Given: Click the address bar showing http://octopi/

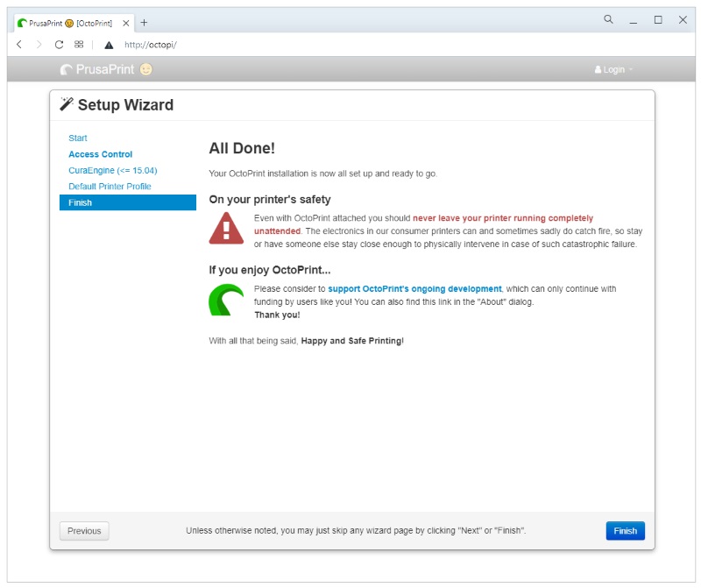Looking at the screenshot, I should coord(350,45).
